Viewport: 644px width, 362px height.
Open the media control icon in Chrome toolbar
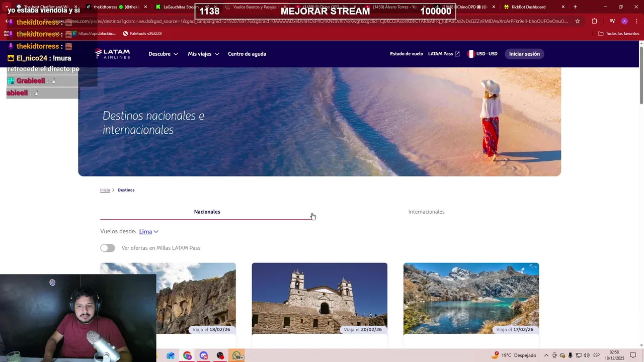coord(612,21)
